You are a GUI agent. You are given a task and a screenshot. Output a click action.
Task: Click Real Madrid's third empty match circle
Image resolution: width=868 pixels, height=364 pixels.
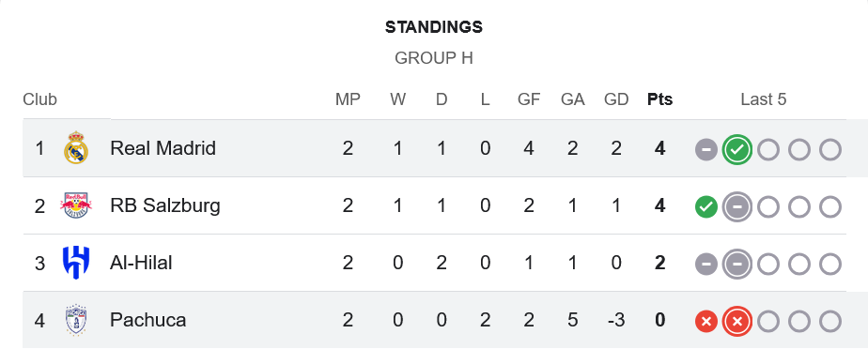click(829, 149)
